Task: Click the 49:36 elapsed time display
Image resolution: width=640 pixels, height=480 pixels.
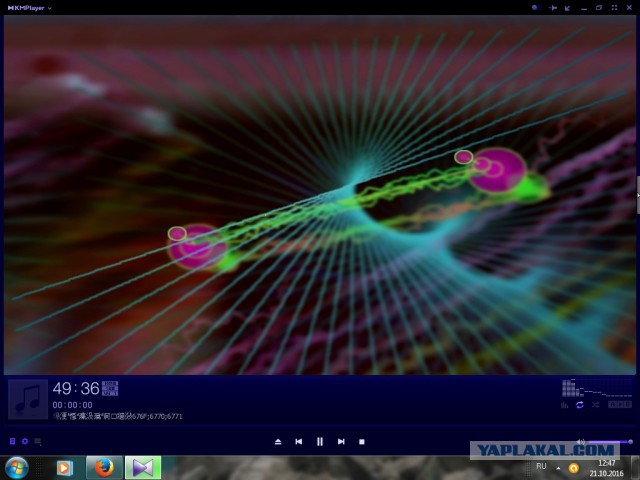Action: [76, 389]
